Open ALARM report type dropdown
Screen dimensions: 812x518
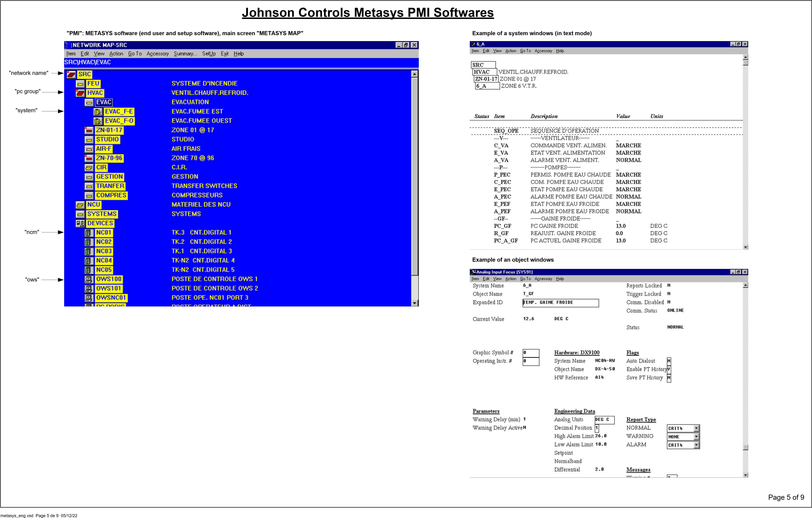(696, 445)
